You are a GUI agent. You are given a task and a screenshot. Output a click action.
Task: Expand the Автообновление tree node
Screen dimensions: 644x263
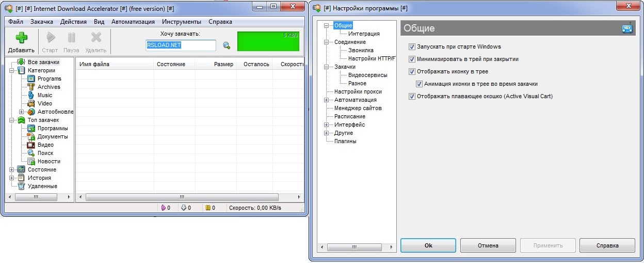[22, 112]
